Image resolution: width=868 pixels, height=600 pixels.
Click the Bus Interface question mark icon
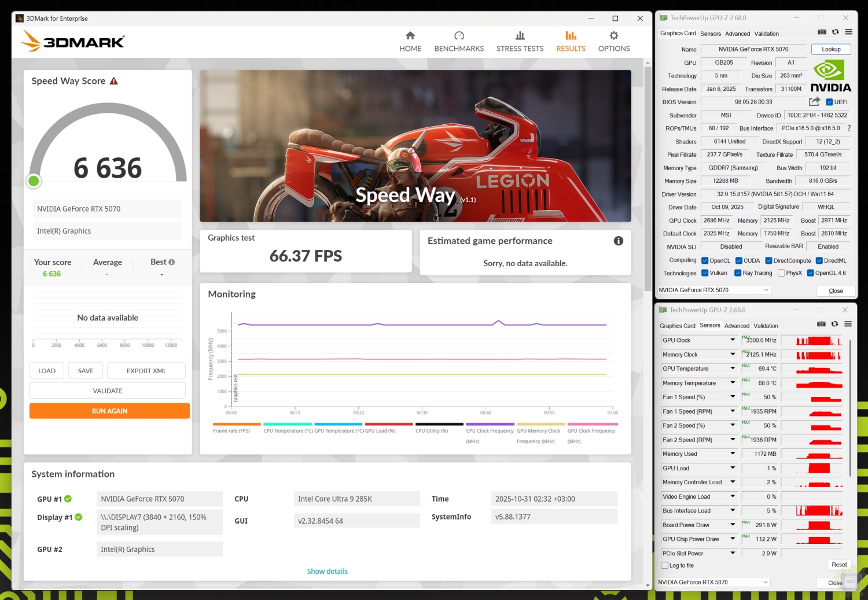point(849,128)
